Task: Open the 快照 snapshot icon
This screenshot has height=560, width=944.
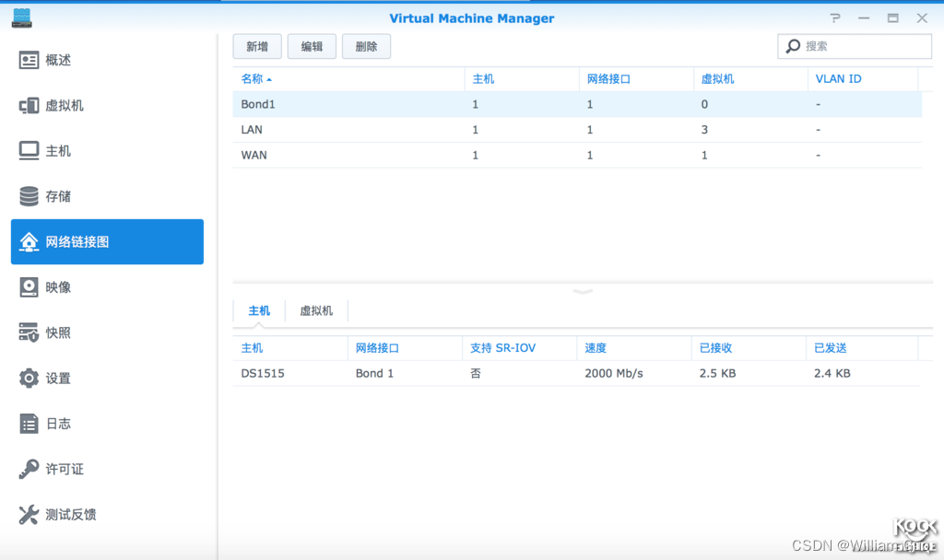Action: 29,332
